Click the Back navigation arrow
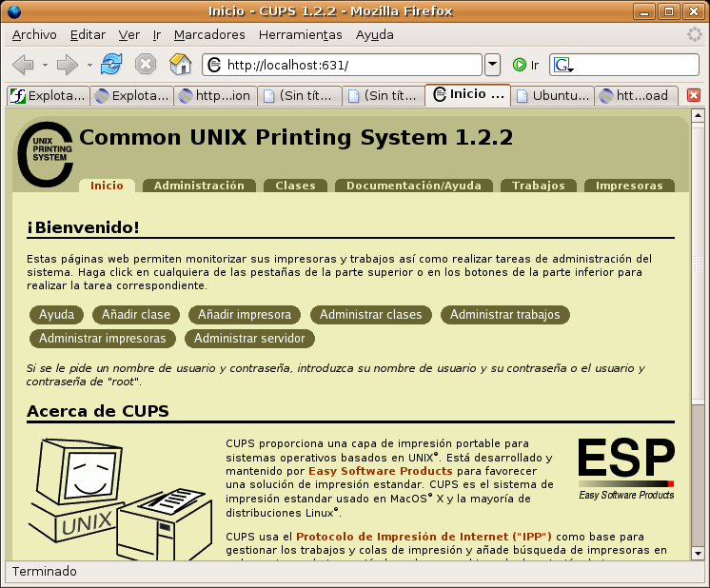This screenshot has height=588, width=710. click(x=24, y=65)
